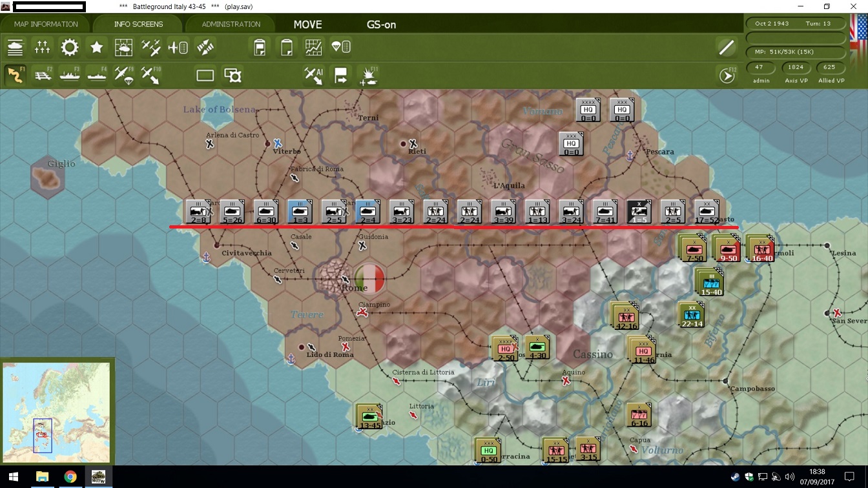The height and width of the screenshot is (488, 868).
Task: Click the flag with arrow icon
Action: pos(341,76)
